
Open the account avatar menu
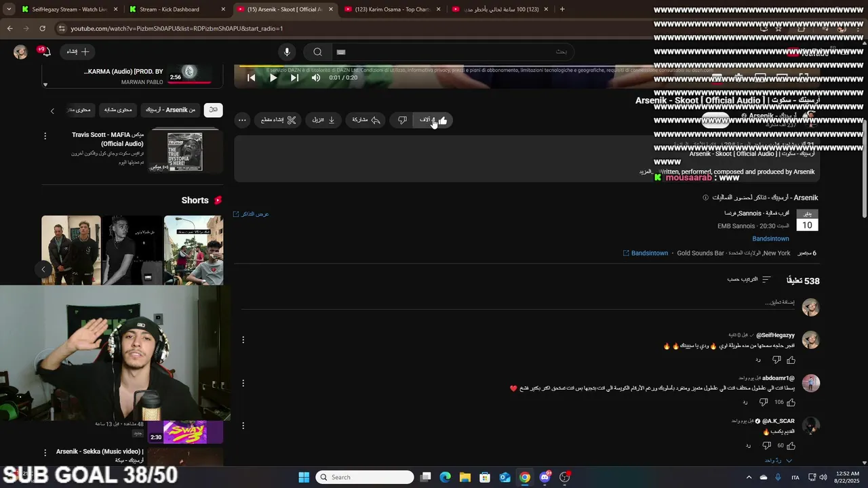tap(20, 52)
